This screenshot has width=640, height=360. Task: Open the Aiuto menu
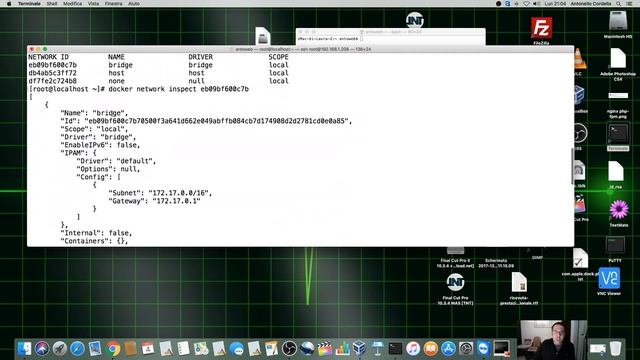[x=134, y=4]
